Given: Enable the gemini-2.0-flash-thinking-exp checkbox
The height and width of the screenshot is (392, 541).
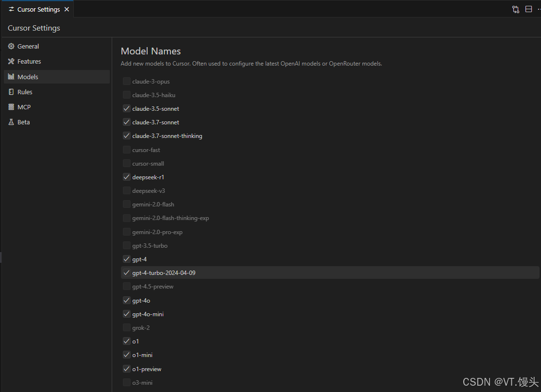Looking at the screenshot, I should click(127, 218).
